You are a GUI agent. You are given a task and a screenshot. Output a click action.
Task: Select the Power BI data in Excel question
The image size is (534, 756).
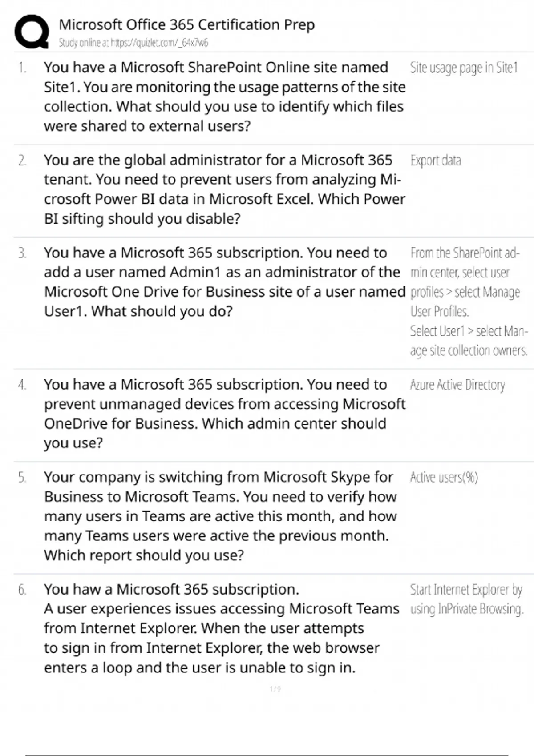(x=224, y=189)
